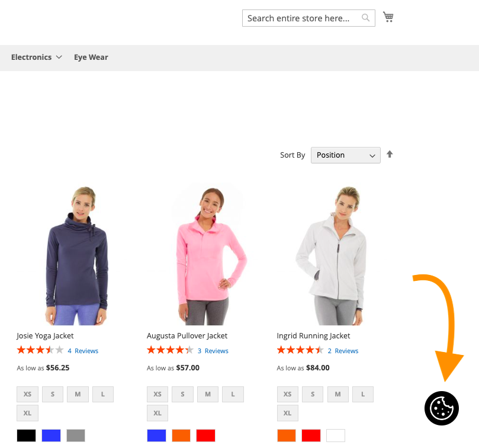Select size XL for Augusta Pullover Jacket
This screenshot has height=448, width=479.
pos(157,413)
